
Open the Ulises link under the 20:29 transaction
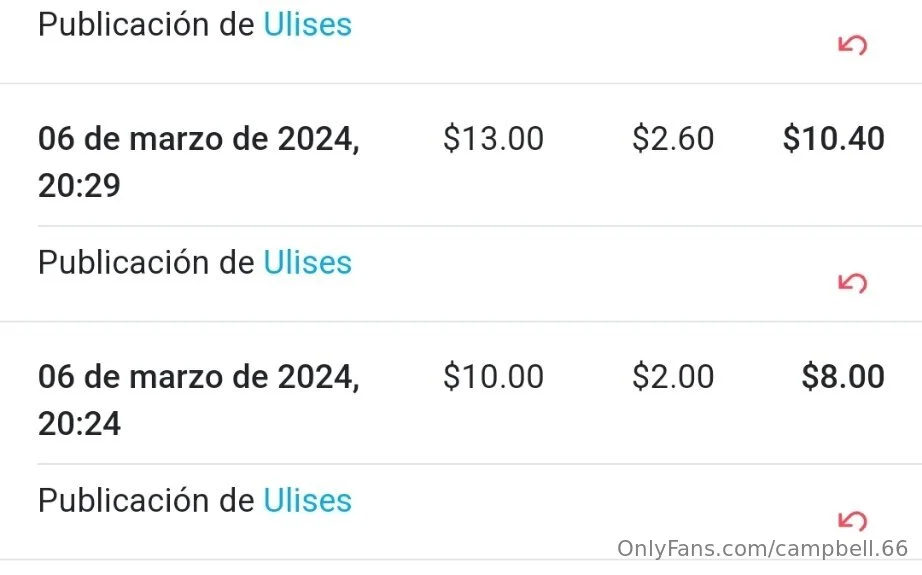(307, 262)
